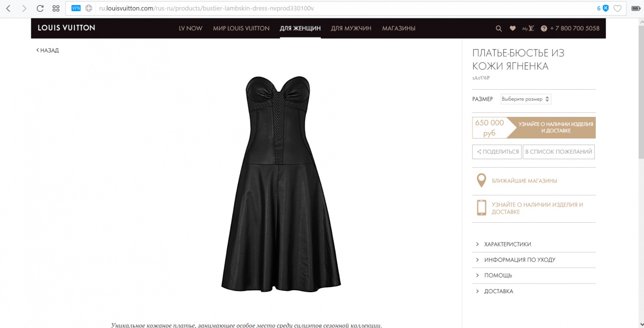Viewport: 644px width, 328px height.
Task: Click the Ближайшие магазины link
Action: pyautogui.click(x=524, y=181)
